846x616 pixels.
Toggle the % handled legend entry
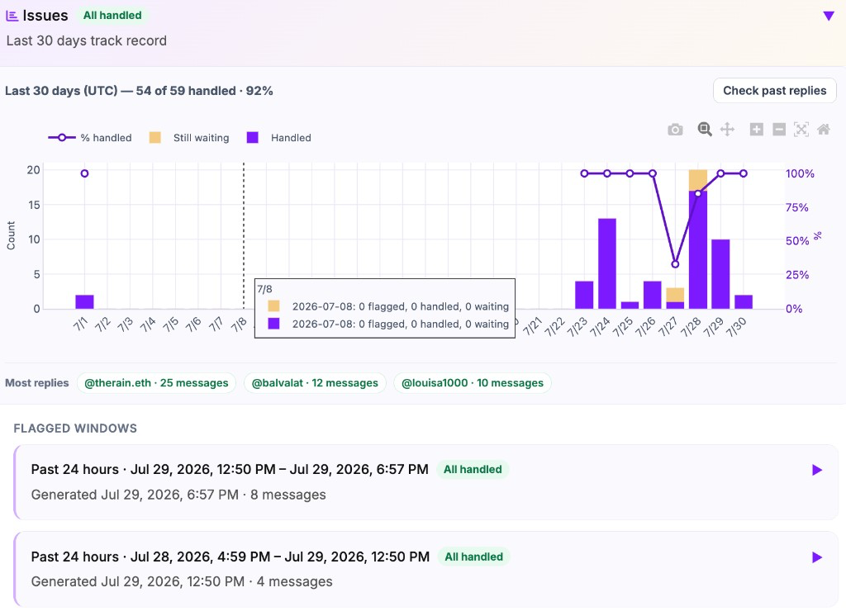pos(89,138)
